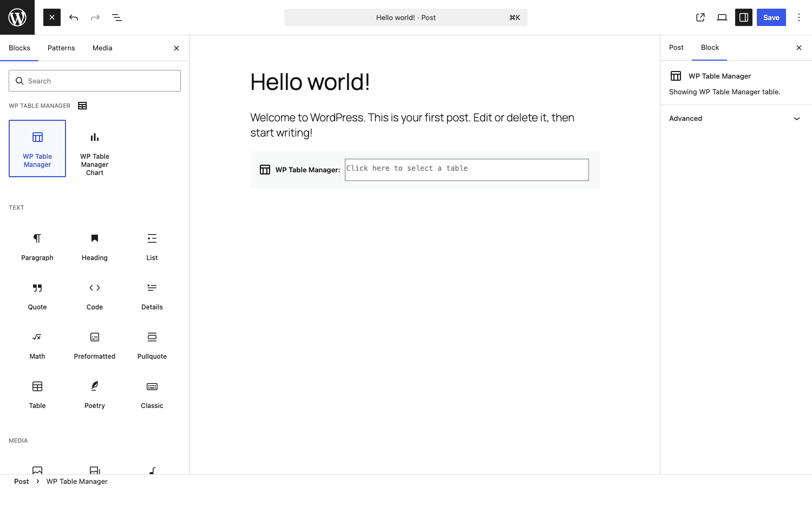Select the WP Table Manager block icon in editor
The width and height of the screenshot is (812, 505).
[265, 170]
